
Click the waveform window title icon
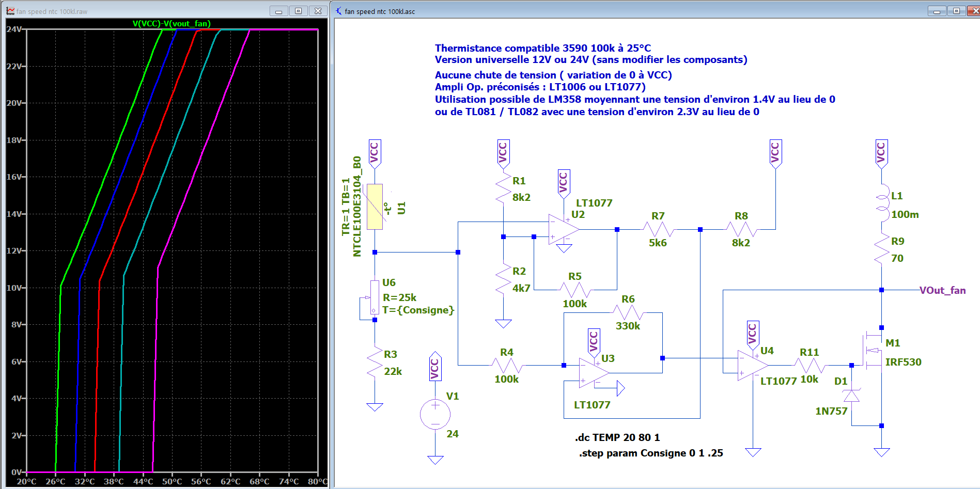click(x=10, y=11)
